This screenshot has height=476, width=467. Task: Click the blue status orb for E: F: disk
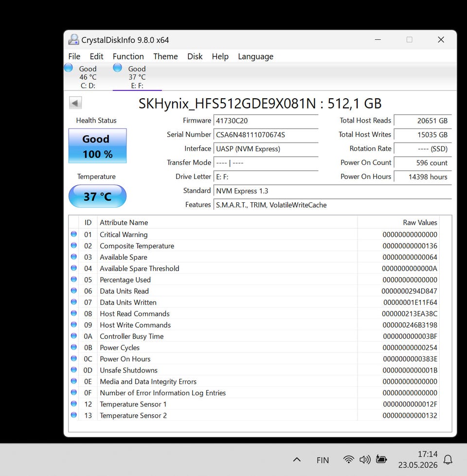click(x=118, y=68)
